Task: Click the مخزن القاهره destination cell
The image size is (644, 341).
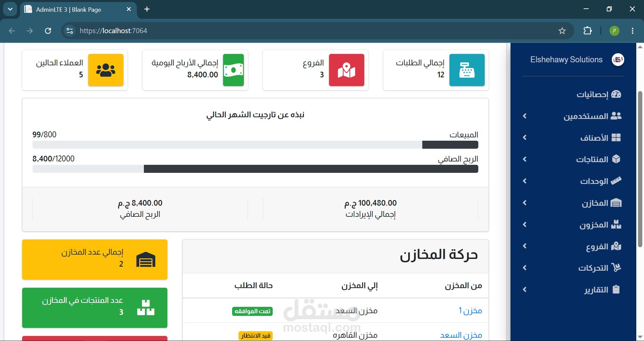Action: pos(355,335)
